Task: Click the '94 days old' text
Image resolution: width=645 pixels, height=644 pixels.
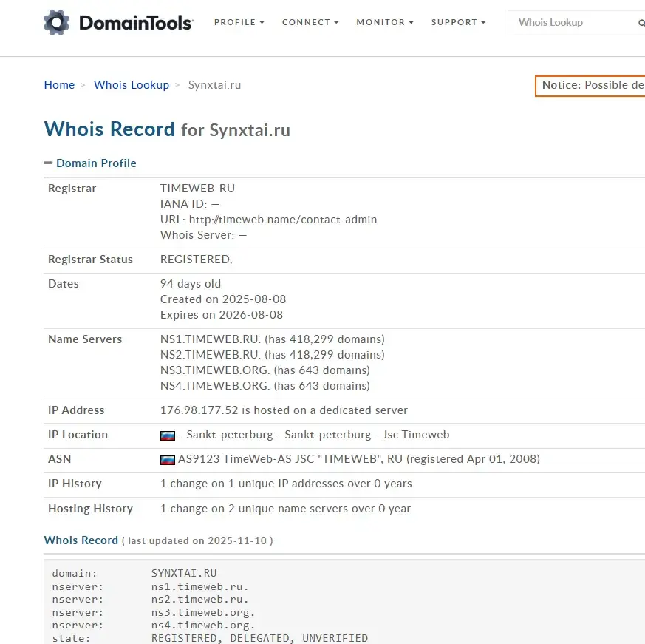Action: [191, 284]
